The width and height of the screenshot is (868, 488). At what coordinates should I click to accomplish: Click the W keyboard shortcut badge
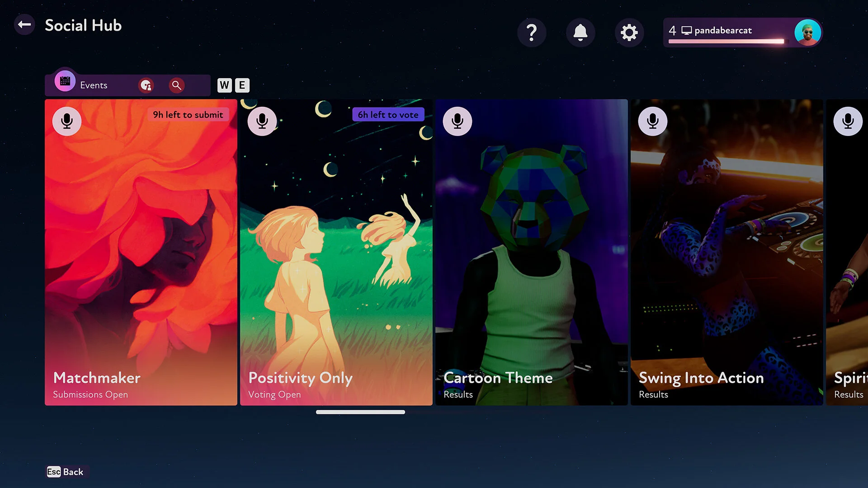pos(224,85)
